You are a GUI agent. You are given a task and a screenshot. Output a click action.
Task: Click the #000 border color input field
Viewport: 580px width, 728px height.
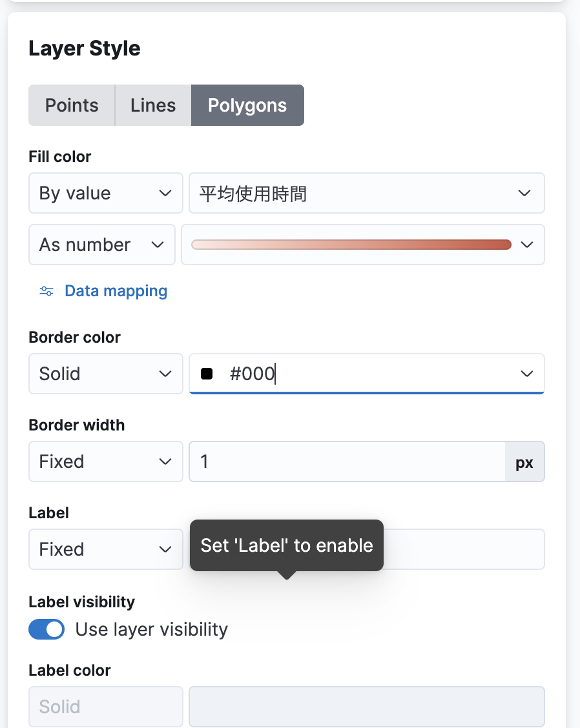coord(362,374)
